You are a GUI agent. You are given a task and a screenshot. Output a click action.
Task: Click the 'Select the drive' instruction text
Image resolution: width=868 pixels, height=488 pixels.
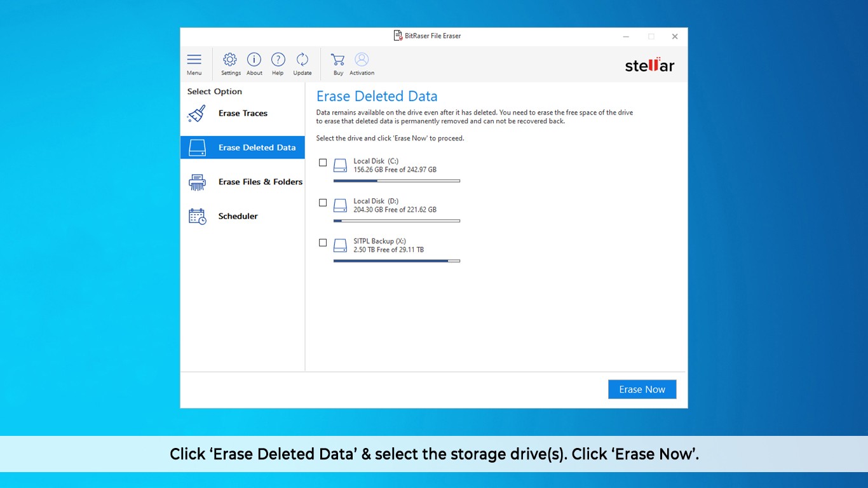(x=390, y=139)
